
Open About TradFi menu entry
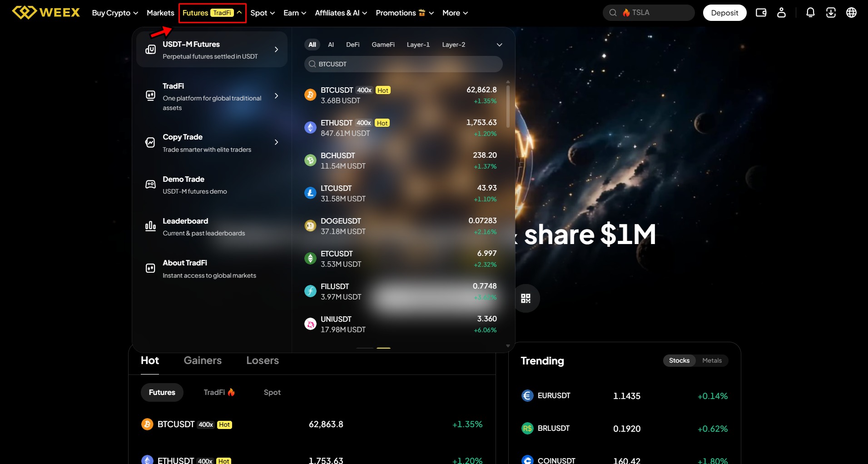click(212, 269)
